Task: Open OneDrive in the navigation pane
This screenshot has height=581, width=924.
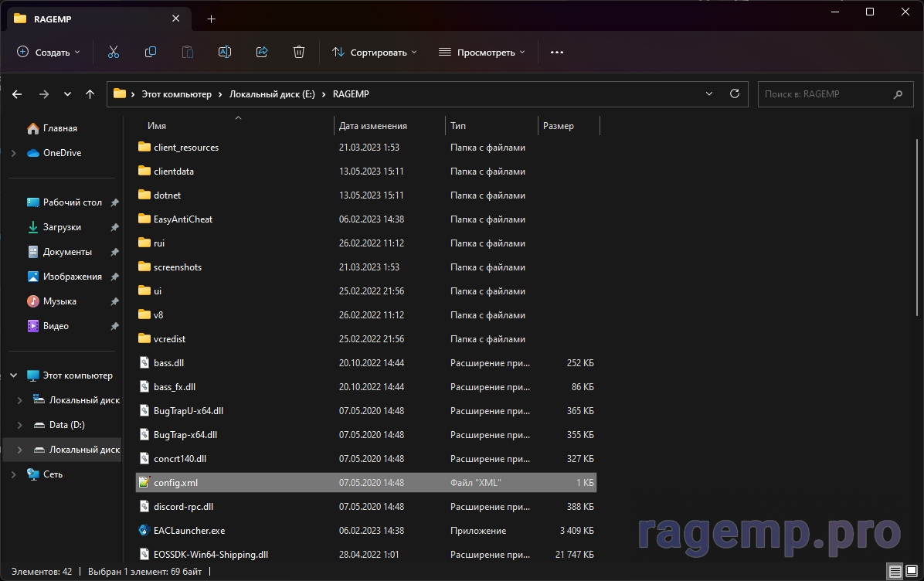Action: [x=62, y=153]
